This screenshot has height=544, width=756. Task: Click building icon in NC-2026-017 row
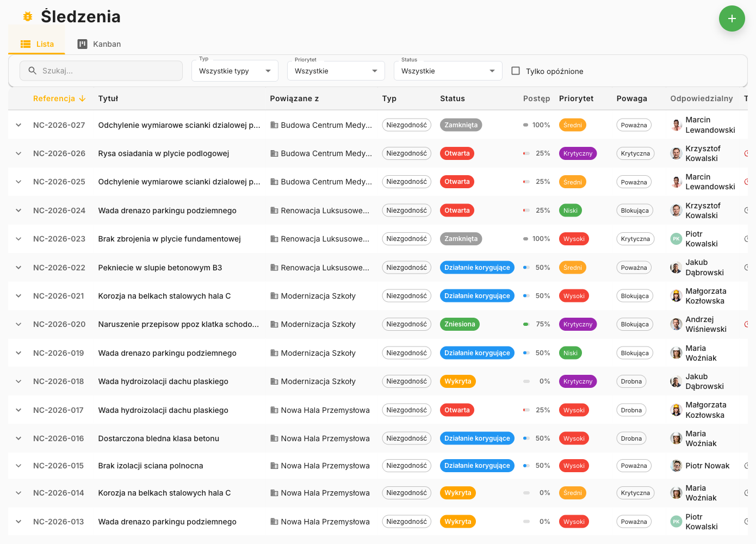(x=274, y=410)
